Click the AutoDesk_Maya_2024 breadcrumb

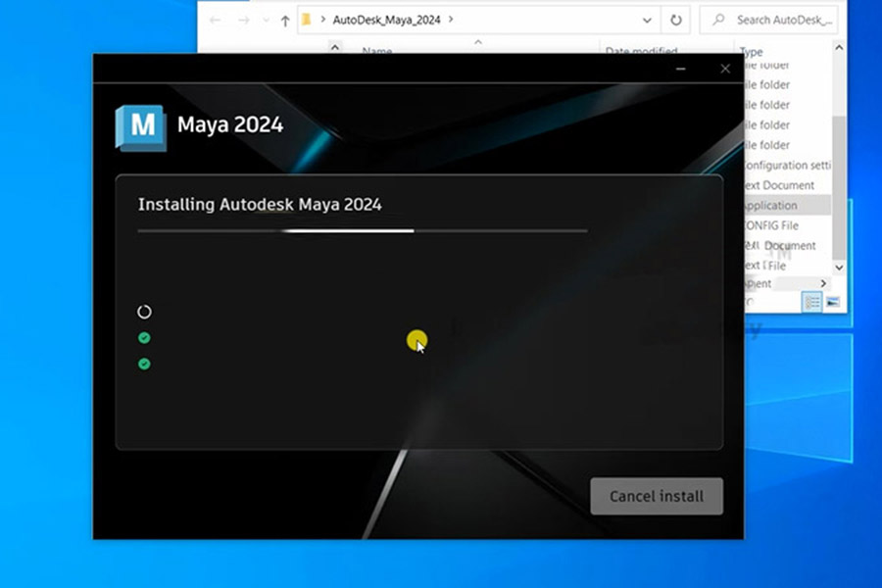tap(386, 20)
